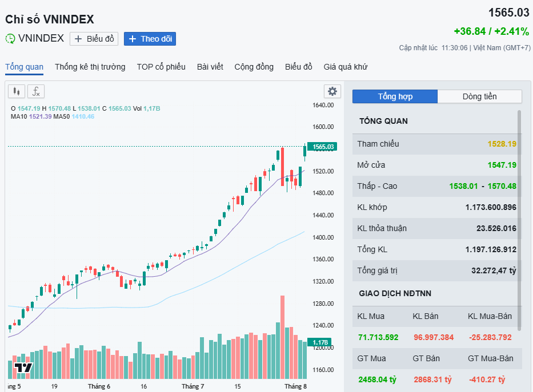Click the KL thỏa thuận value 23.526.016

click(496, 228)
